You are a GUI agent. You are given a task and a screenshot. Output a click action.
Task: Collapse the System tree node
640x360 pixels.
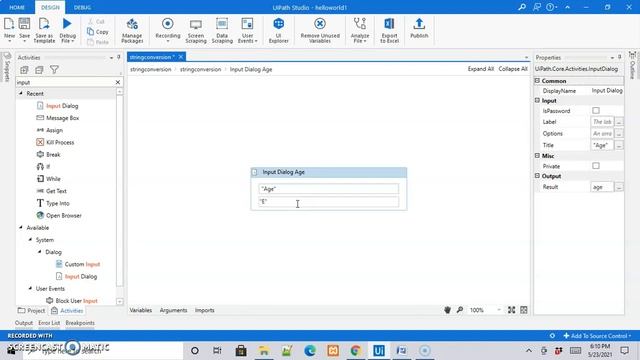30,240
